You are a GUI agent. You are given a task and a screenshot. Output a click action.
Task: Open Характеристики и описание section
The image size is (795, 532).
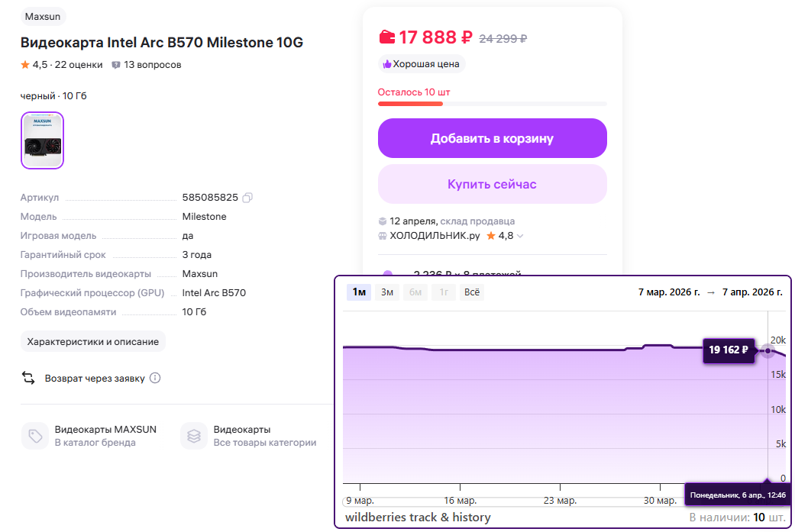[93, 341]
